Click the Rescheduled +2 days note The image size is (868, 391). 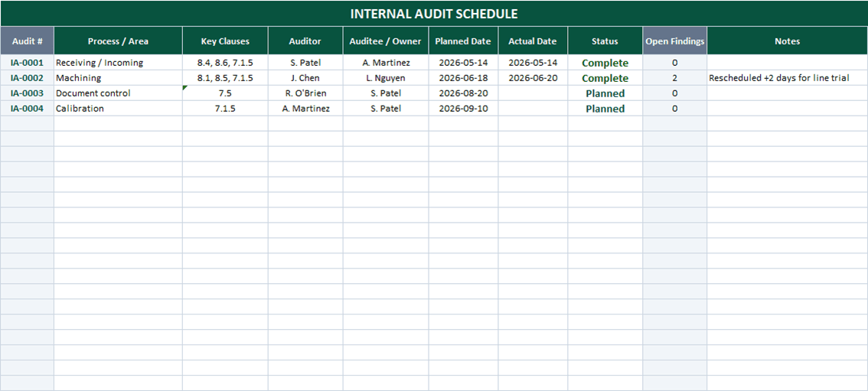(787, 78)
